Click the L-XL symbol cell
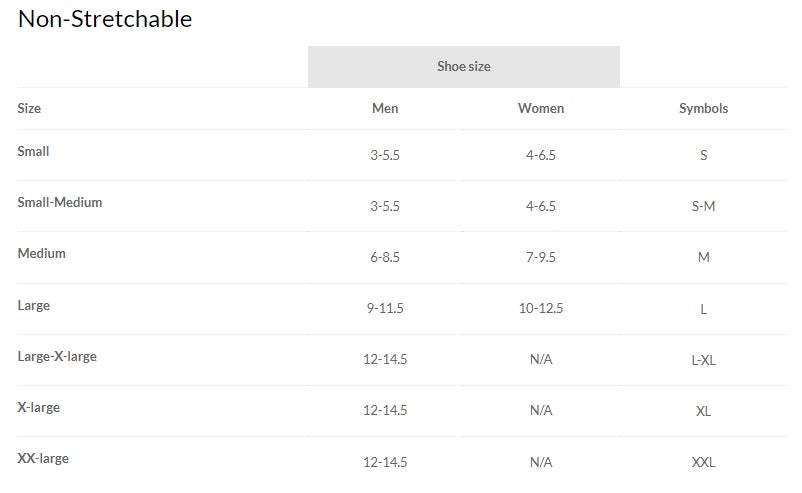The image size is (802, 493). pyautogui.click(x=703, y=359)
